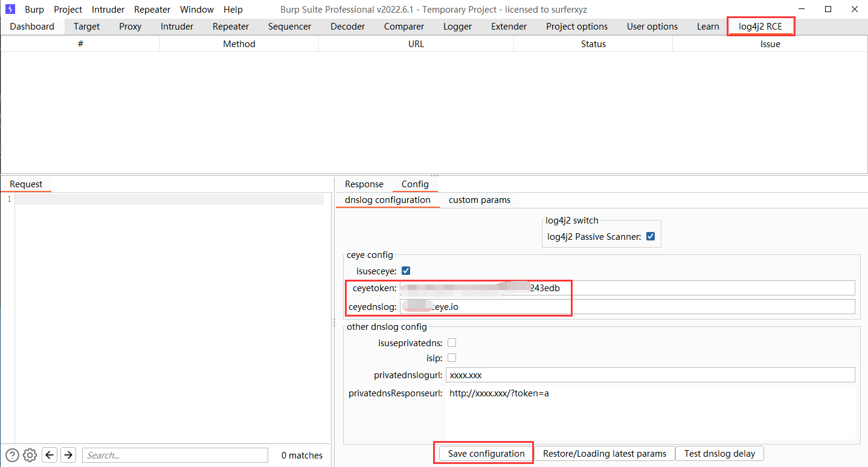Click Restore/Loading latest params button
The width and height of the screenshot is (868, 467).
click(x=605, y=454)
